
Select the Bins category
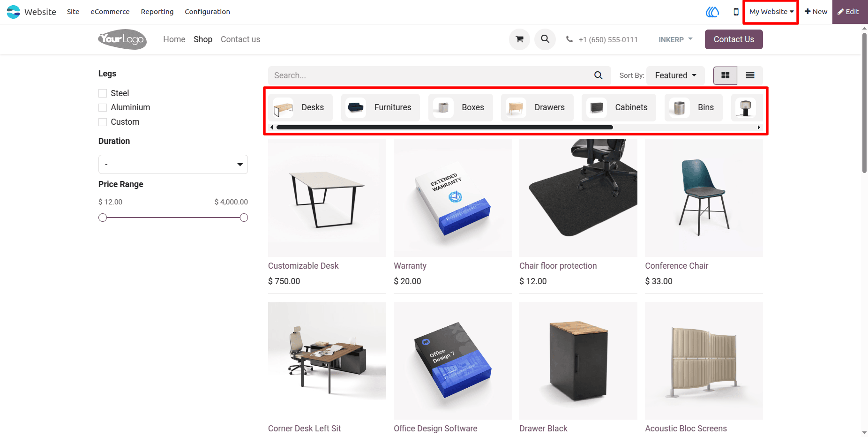click(x=694, y=107)
